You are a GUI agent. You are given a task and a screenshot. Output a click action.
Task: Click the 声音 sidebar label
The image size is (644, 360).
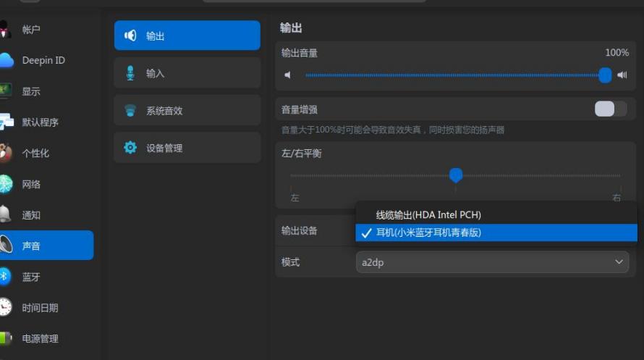click(31, 246)
